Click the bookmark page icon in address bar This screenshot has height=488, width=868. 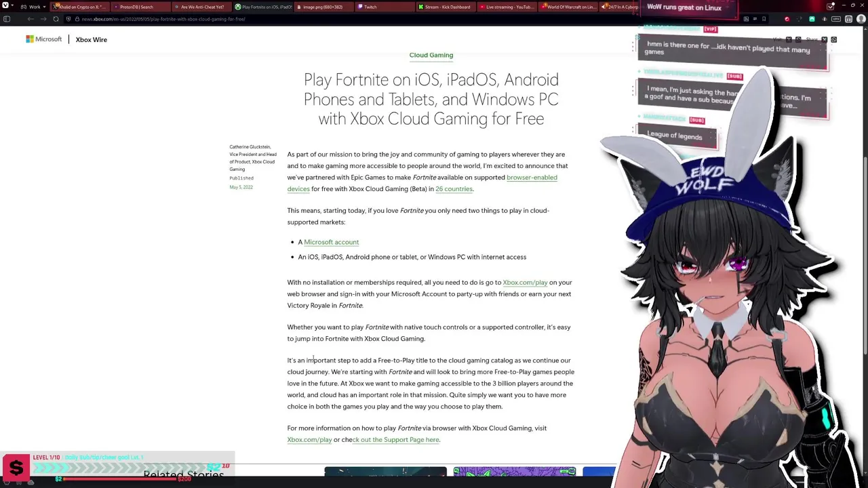click(763, 19)
